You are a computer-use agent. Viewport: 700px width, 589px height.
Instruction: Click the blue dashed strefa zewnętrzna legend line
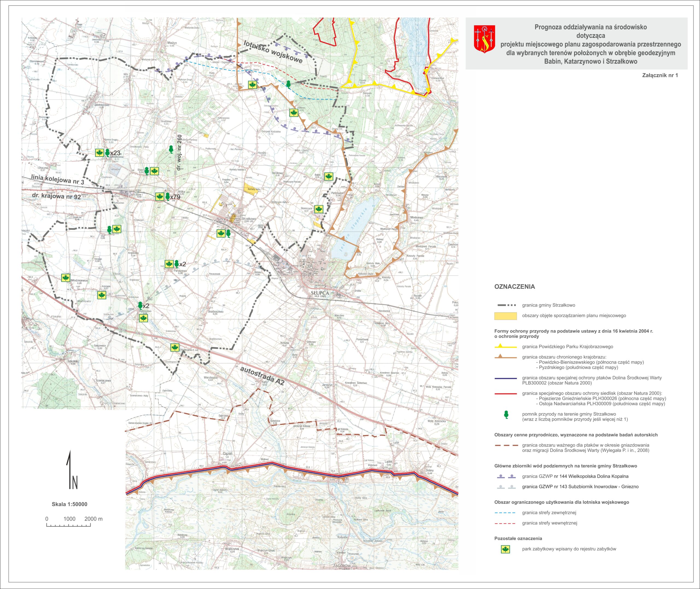[x=505, y=513]
